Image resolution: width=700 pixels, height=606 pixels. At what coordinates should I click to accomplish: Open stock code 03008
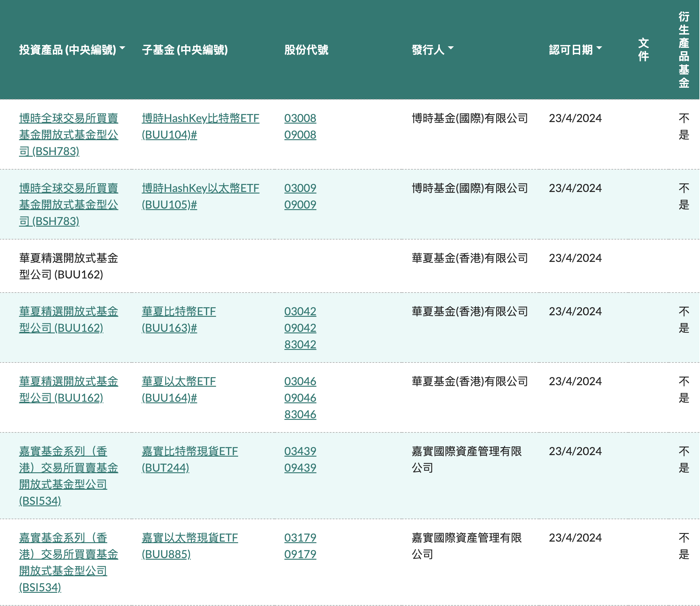coord(300,118)
